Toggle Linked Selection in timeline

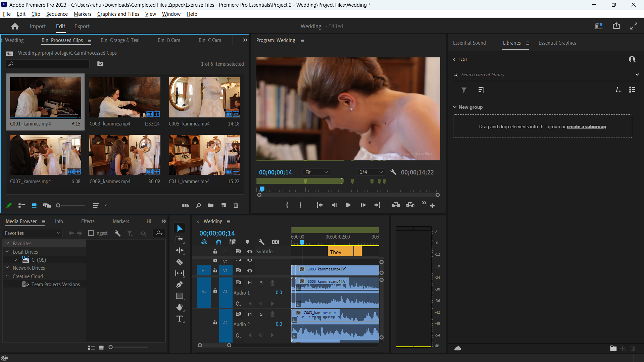(x=232, y=242)
